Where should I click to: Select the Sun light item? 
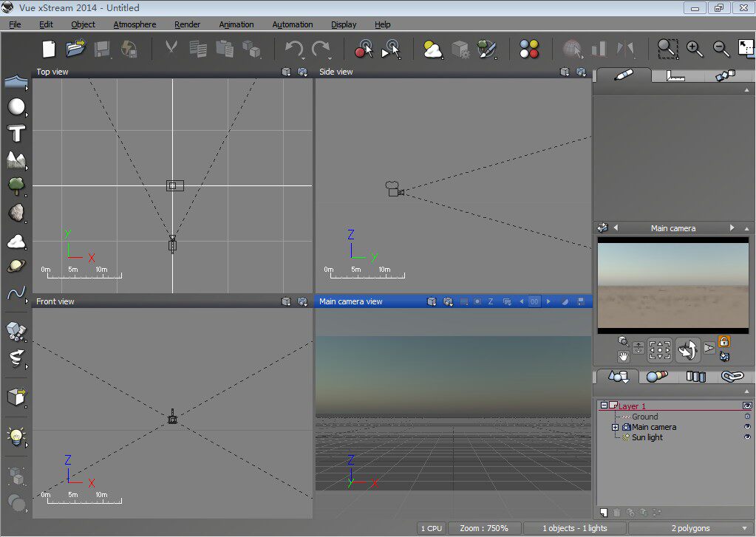coord(647,437)
